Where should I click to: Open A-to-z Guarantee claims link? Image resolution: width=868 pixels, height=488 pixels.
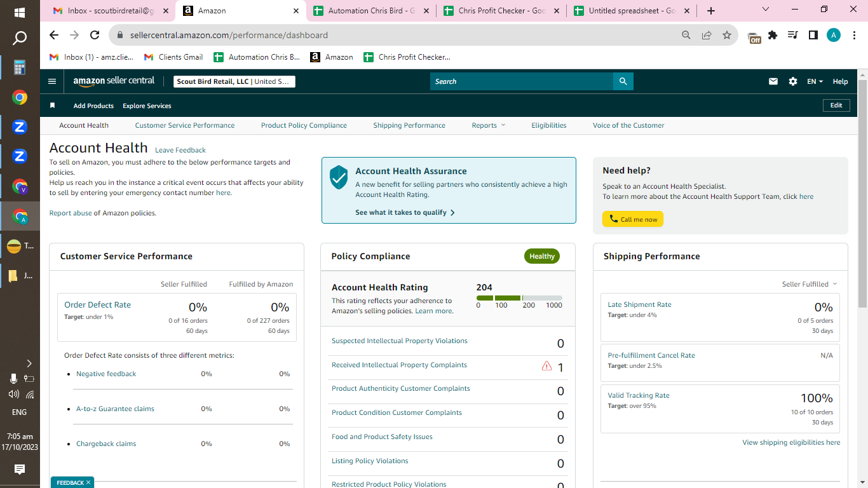click(115, 409)
